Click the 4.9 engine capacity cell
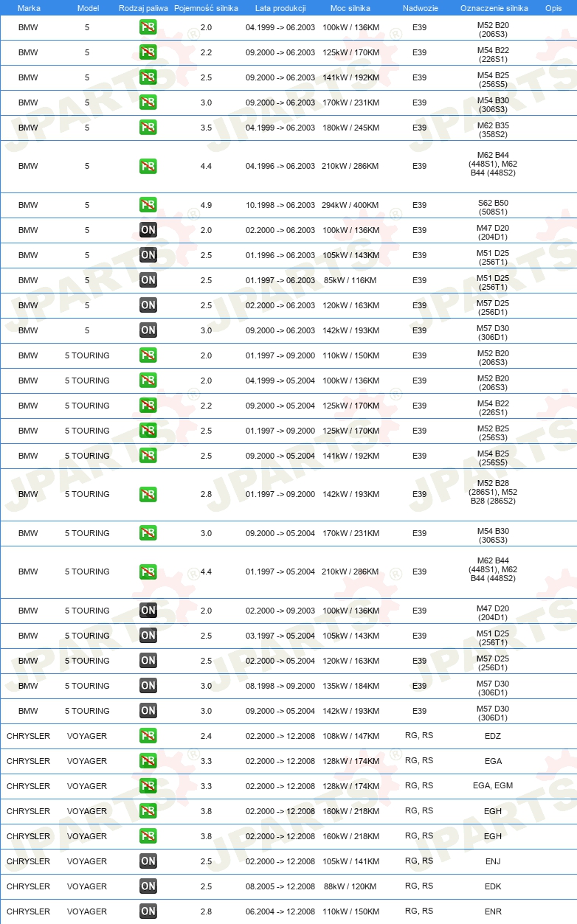Viewport: 577px width, 924px height. pos(206,205)
